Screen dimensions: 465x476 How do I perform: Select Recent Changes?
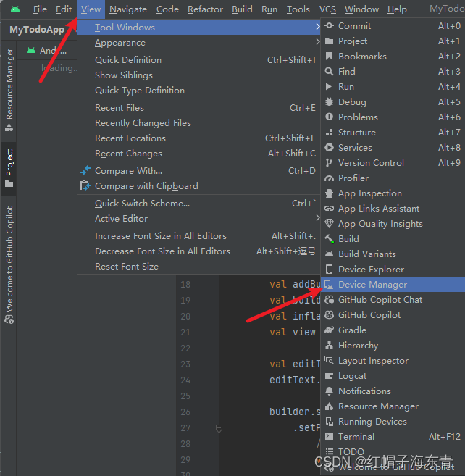coord(198,154)
